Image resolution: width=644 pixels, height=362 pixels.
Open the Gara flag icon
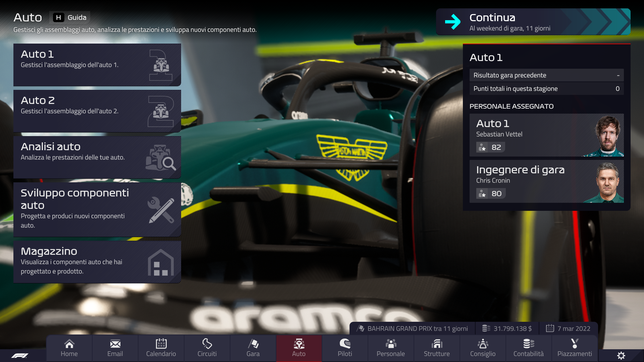253,344
